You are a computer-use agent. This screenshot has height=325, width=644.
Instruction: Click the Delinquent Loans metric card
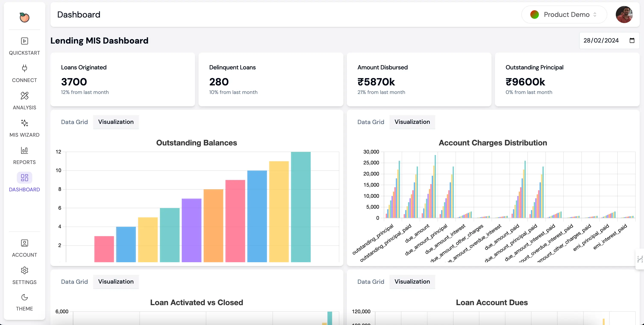pyautogui.click(x=271, y=79)
